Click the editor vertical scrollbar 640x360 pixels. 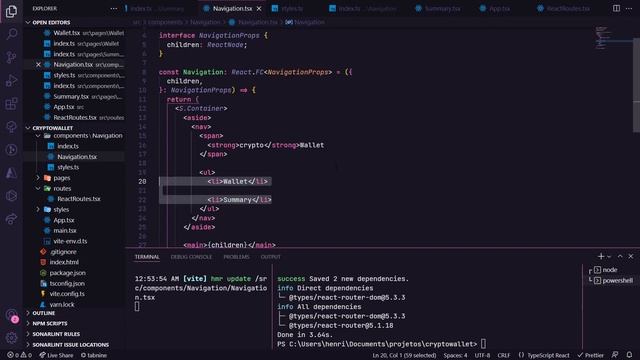pyautogui.click(x=636, y=85)
